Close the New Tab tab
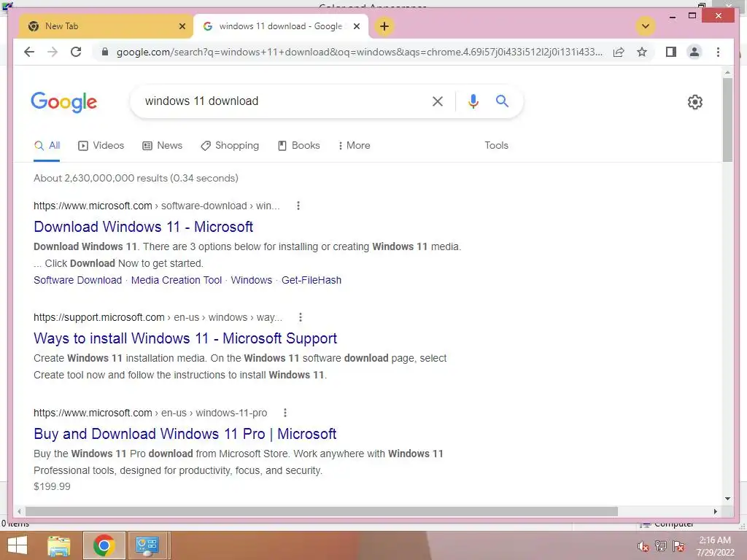Viewport: 747px width, 560px height. 182,26
